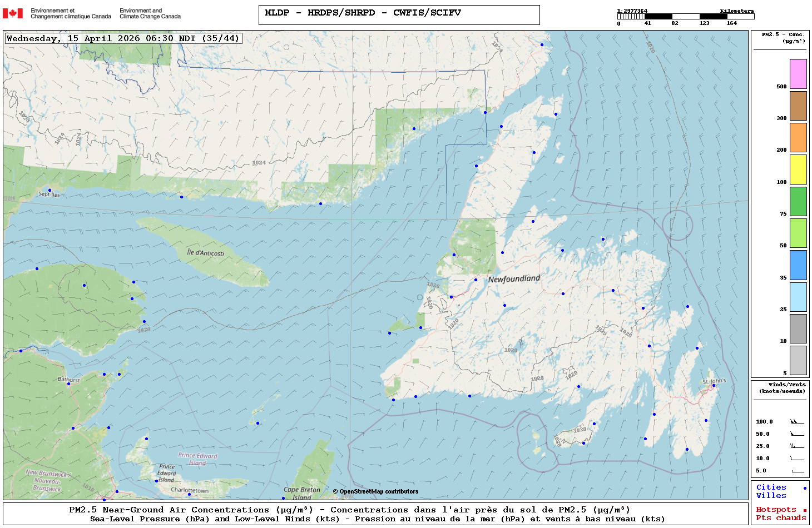The height and width of the screenshot is (528, 812).
Task: Select the pink PM2.5 legend swatch
Action: click(798, 74)
